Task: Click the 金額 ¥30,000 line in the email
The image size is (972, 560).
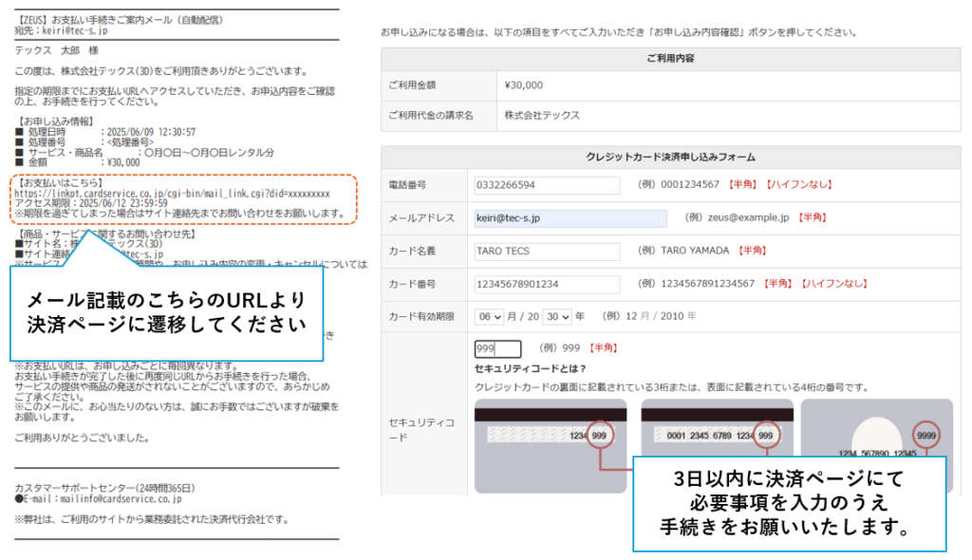Action: (78, 162)
